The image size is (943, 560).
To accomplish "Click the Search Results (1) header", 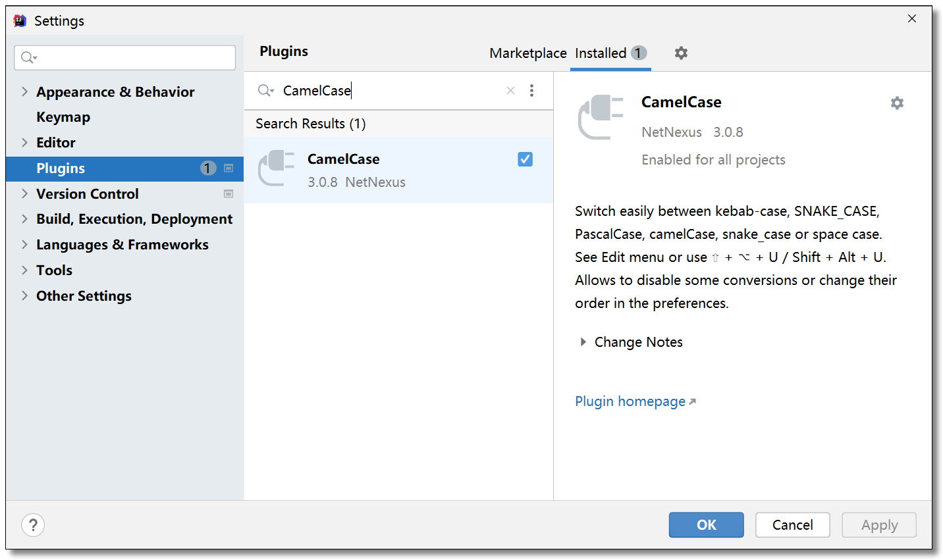I will click(x=311, y=124).
